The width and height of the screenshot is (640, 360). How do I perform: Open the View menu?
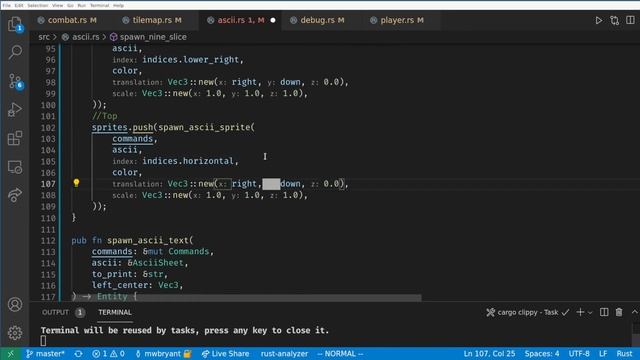58,5
